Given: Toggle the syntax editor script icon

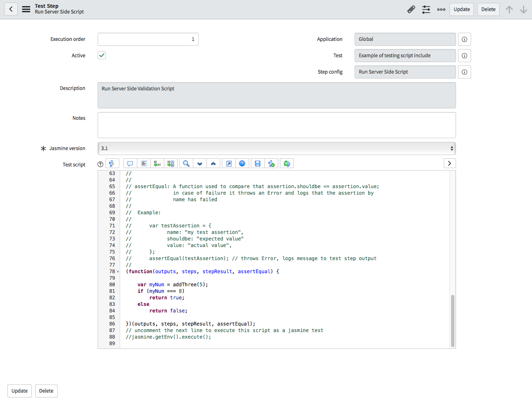Looking at the screenshot, I should 112,164.
